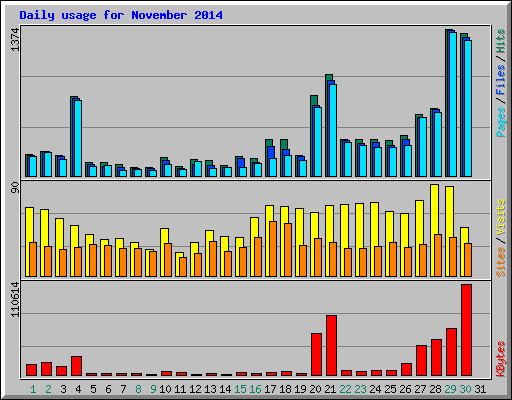Click day label 1 on the x-axis

point(33,389)
